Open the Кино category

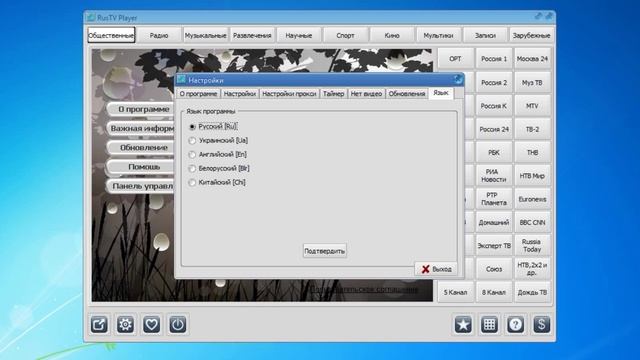pos(391,35)
